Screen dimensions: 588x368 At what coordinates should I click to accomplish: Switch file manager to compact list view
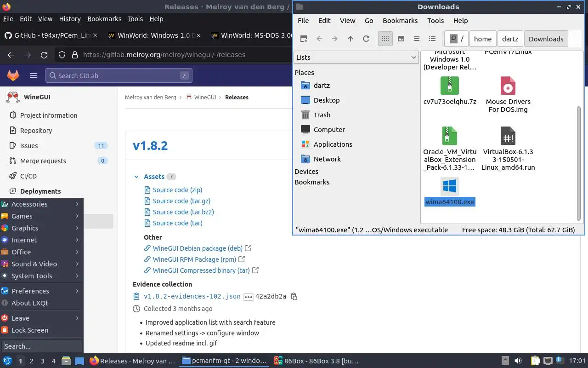(417, 39)
